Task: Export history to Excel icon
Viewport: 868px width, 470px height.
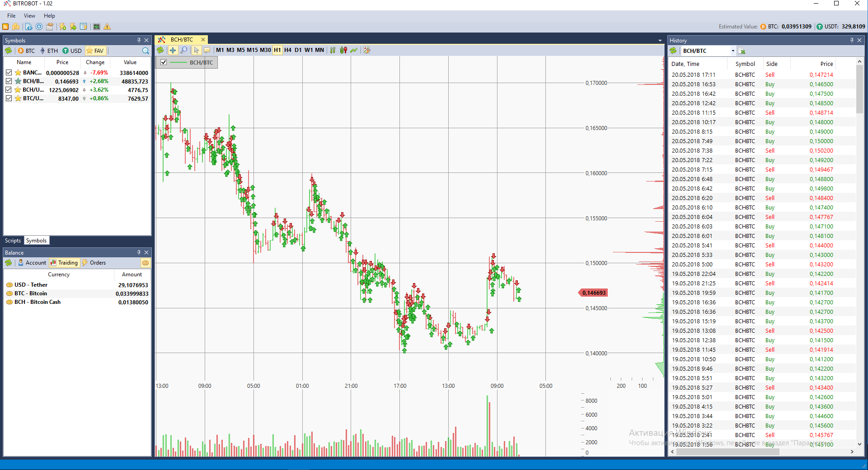Action: pyautogui.click(x=742, y=51)
